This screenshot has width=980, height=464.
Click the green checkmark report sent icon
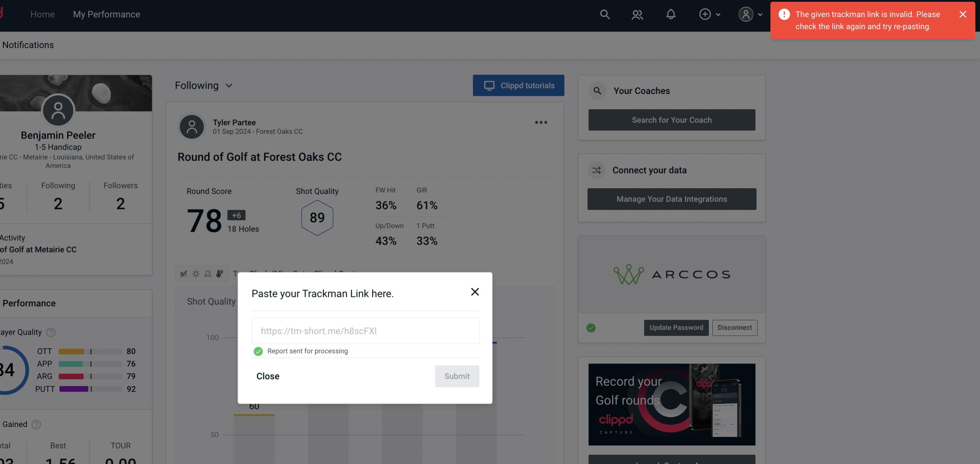click(x=257, y=351)
